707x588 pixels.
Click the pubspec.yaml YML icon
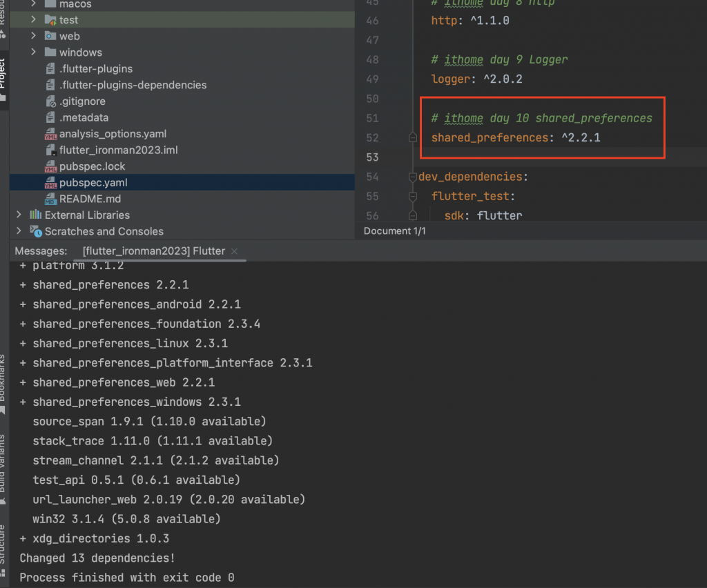point(50,182)
